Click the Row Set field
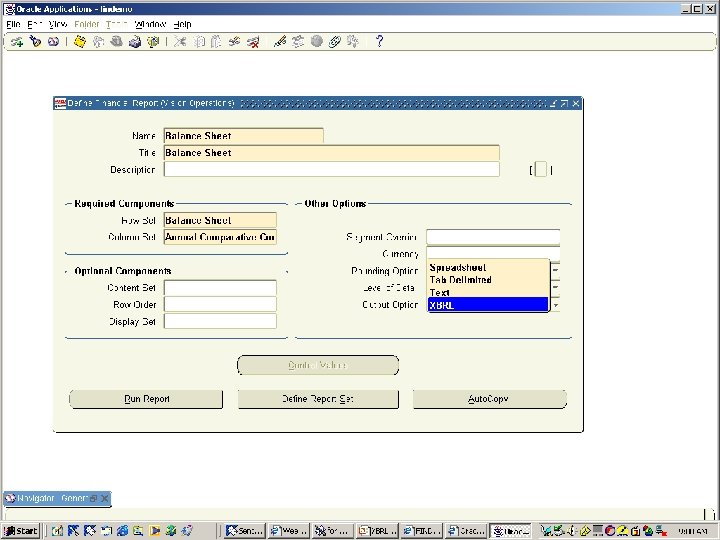 (220, 220)
